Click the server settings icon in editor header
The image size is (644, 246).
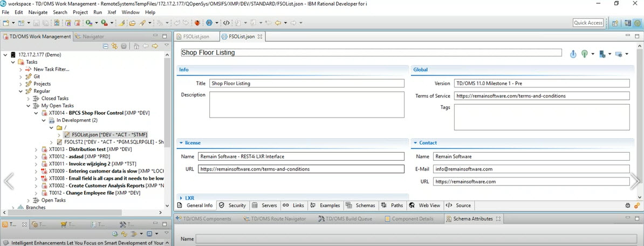point(602,54)
